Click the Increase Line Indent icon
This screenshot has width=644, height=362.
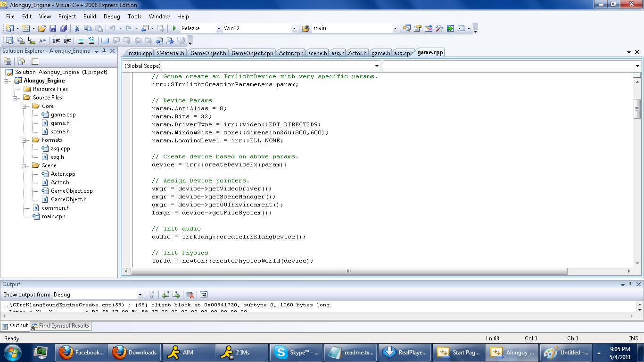(67, 41)
